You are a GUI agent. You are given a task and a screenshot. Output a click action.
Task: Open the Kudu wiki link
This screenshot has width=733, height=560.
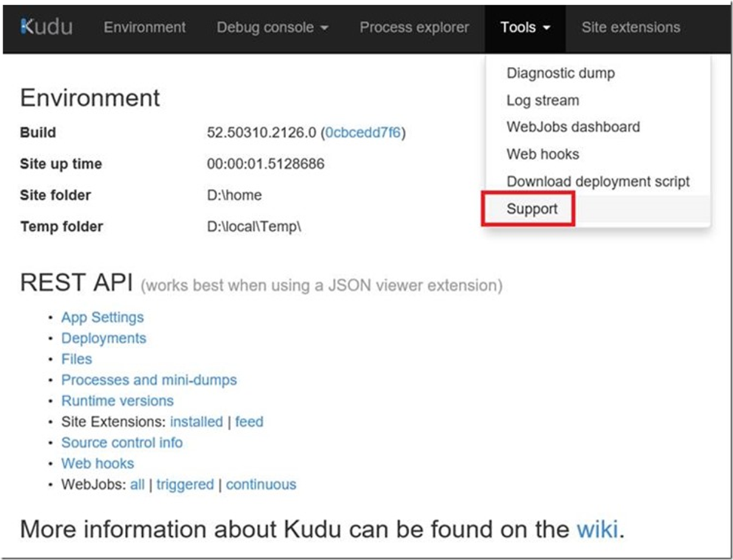coord(597,529)
